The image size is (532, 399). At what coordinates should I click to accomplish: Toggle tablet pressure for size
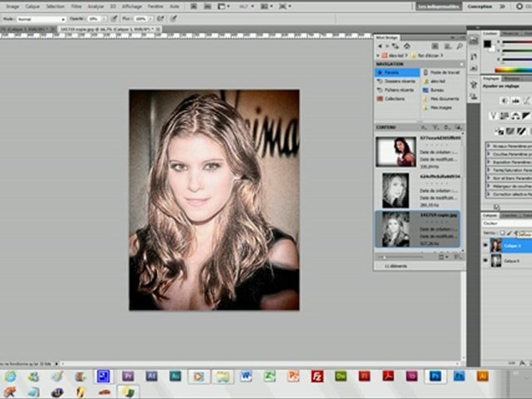tap(173, 19)
